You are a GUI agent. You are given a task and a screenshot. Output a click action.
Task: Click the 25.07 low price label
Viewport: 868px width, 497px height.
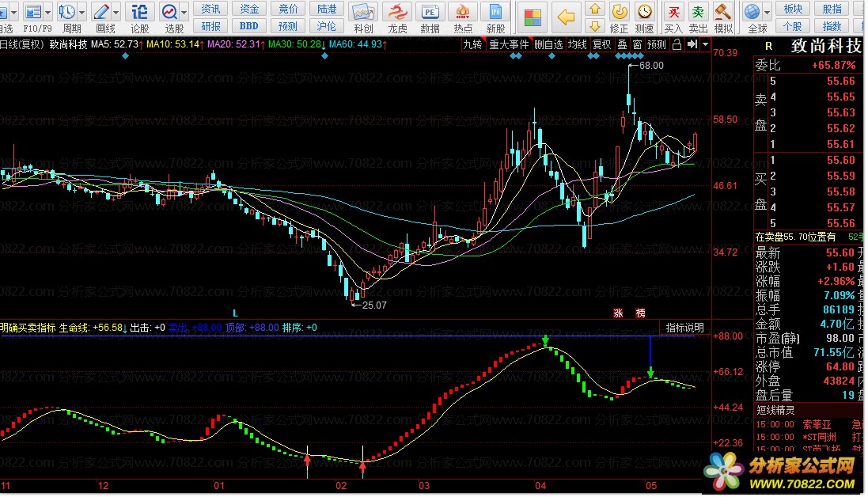pyautogui.click(x=374, y=305)
